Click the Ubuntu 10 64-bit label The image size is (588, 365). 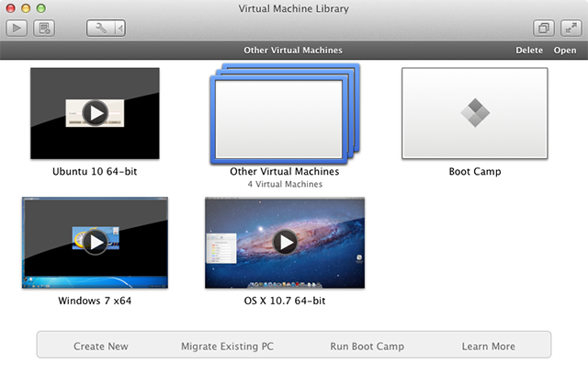[x=95, y=171]
